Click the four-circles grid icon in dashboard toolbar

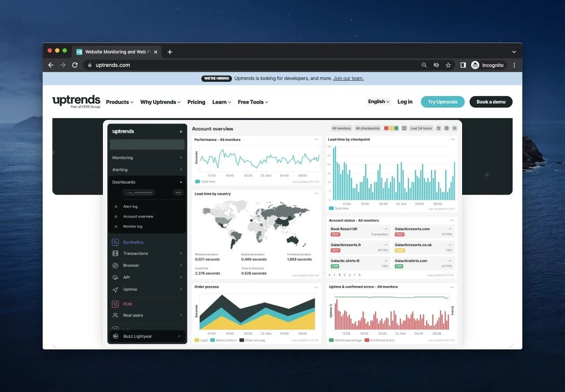(x=404, y=128)
